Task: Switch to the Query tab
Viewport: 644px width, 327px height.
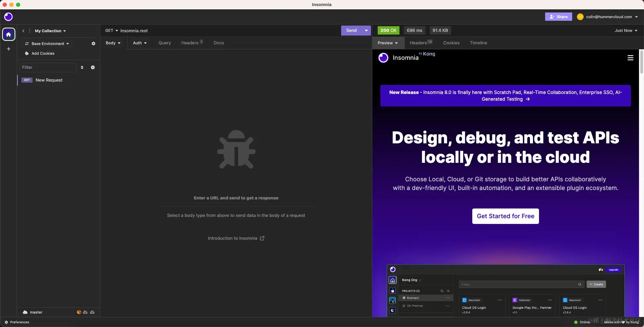Action: (165, 43)
